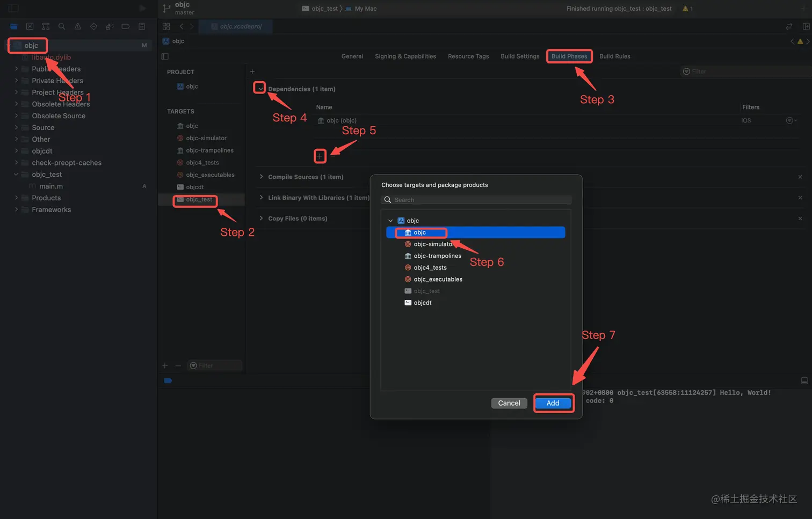Switch to the Signing & Capabilities tab
Viewport: 812px width, 519px height.
coord(405,56)
